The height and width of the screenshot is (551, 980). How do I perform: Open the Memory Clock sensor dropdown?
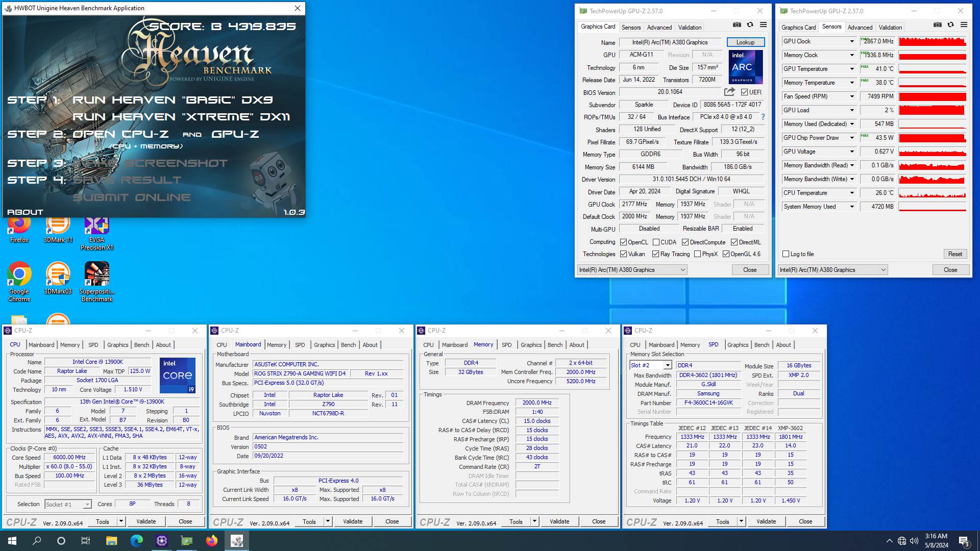(851, 55)
